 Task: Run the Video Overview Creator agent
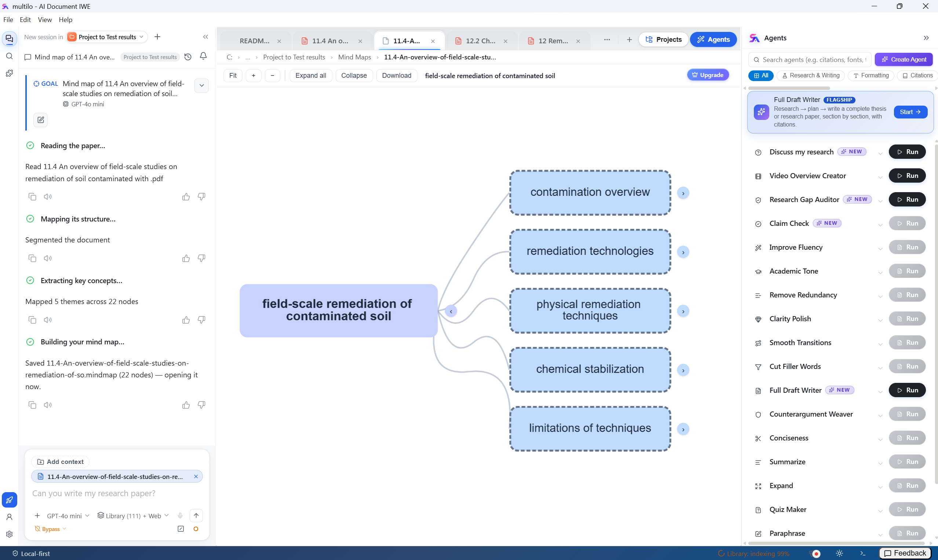(x=907, y=175)
